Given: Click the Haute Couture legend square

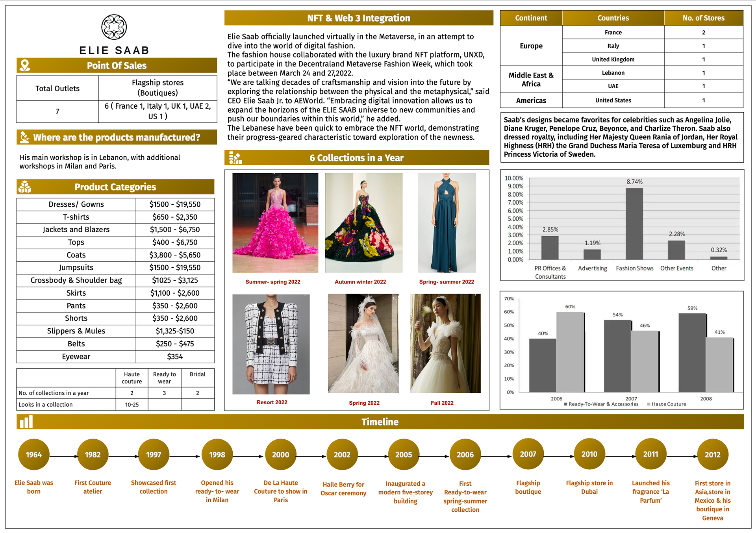Looking at the screenshot, I should 649,404.
